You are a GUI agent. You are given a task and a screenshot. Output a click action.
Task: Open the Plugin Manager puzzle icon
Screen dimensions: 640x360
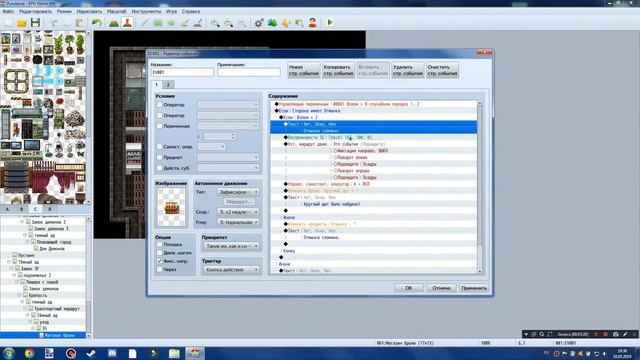272,22
